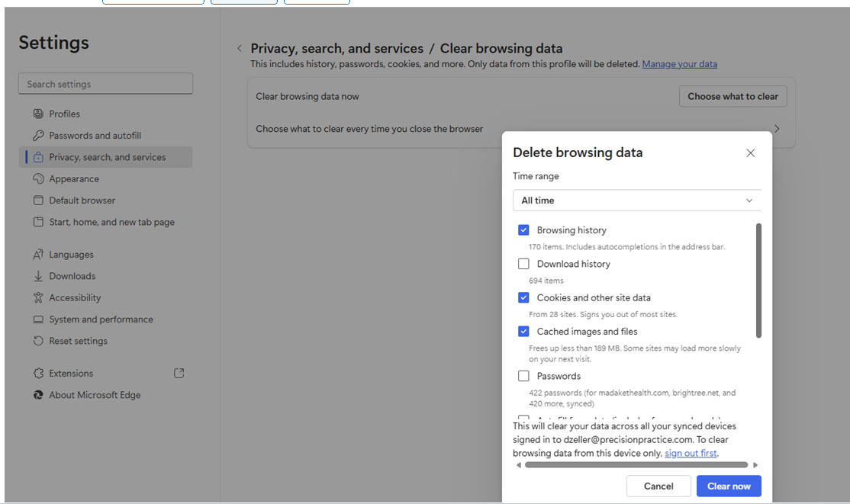Viewport: 850px width, 504px height.
Task: Click the About Microsoft Edge logo icon
Action: point(38,395)
